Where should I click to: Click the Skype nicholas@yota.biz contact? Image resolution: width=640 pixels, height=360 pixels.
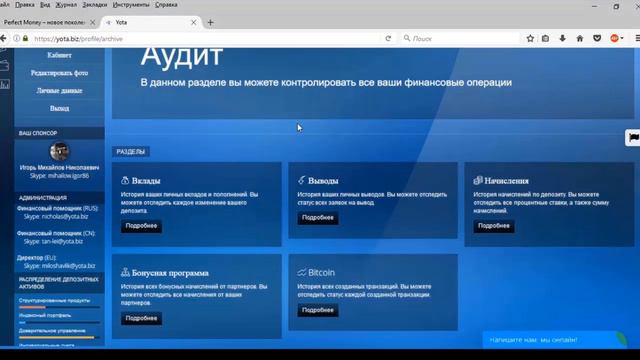(56, 217)
